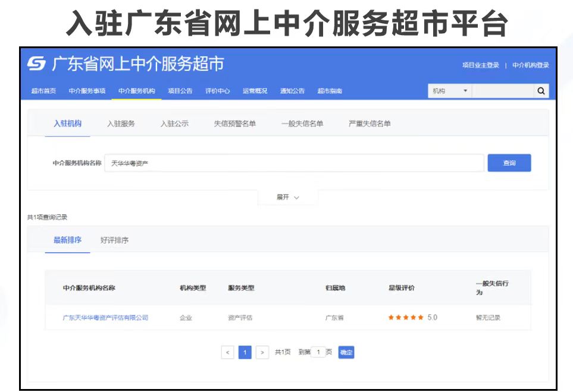Sort results by 好评排序
This screenshot has width=573, height=392.
click(x=114, y=240)
